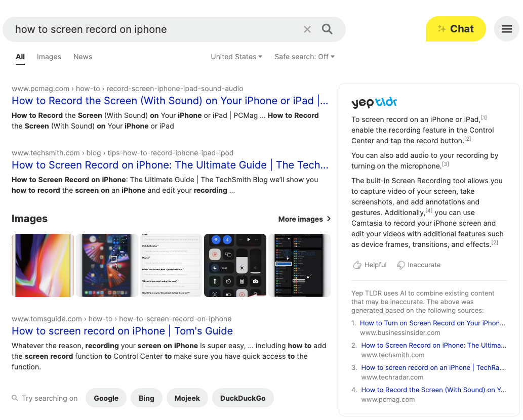This screenshot has width=523, height=420.
Task: Click the www.techradar.com source domain text
Action: [x=392, y=377]
